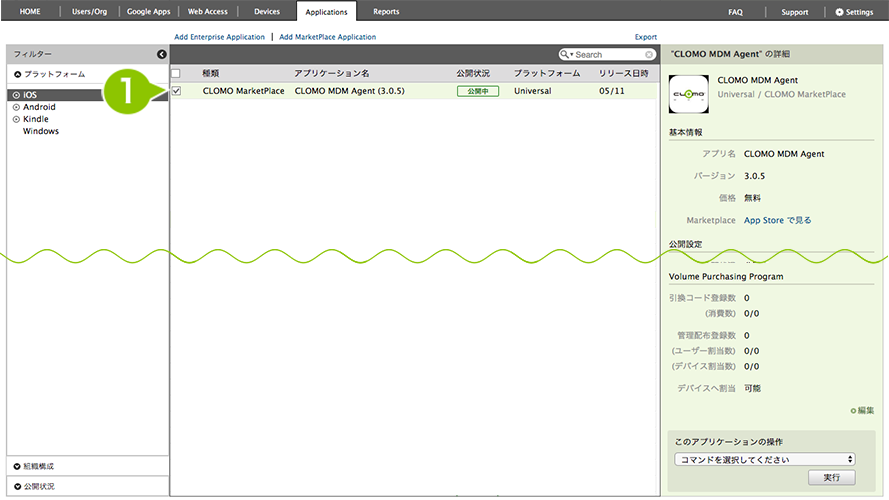Click the 3.0.5 version value
The width and height of the screenshot is (889, 500).
[754, 176]
